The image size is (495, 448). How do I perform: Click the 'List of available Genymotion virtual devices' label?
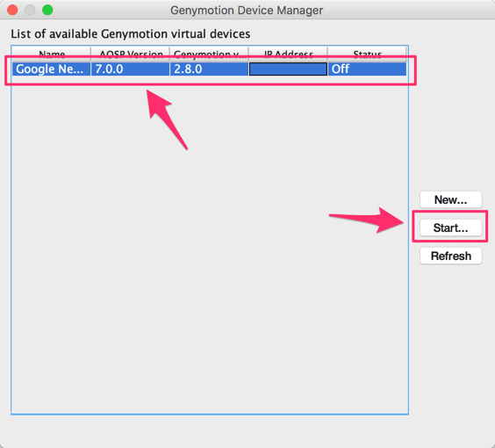click(131, 33)
